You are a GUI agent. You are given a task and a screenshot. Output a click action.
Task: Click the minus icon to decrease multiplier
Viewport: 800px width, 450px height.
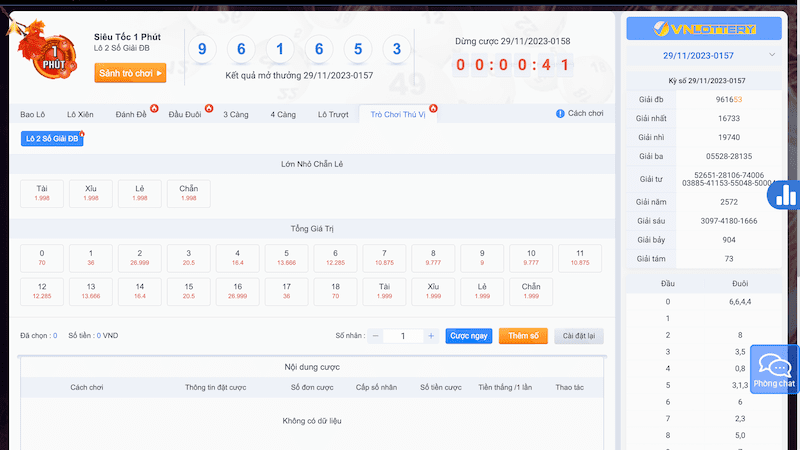(x=376, y=336)
